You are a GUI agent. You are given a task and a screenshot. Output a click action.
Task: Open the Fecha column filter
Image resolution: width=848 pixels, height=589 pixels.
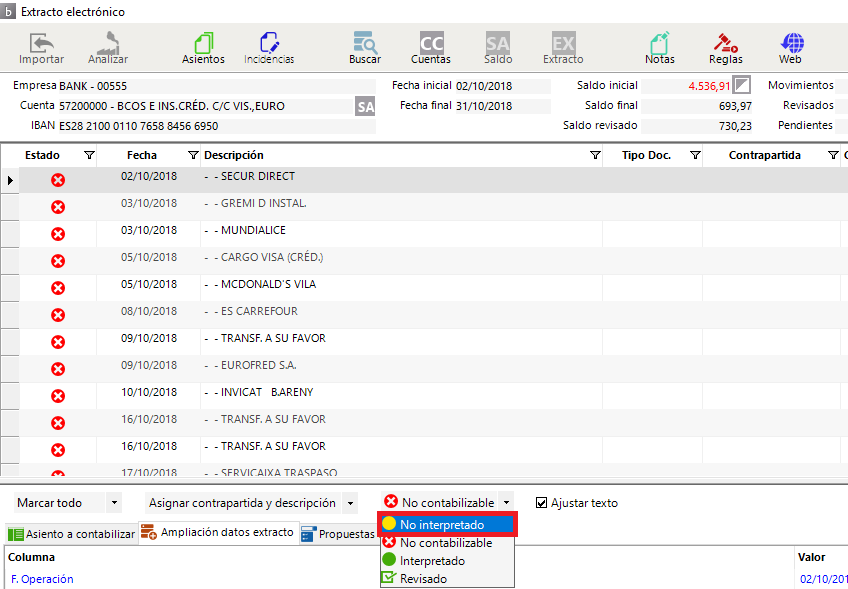coord(193,156)
